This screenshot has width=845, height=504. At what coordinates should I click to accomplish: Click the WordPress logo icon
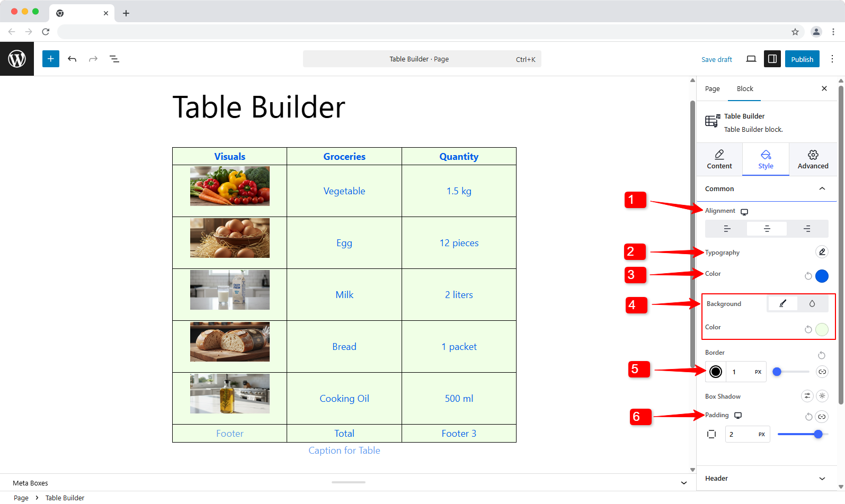click(x=17, y=59)
